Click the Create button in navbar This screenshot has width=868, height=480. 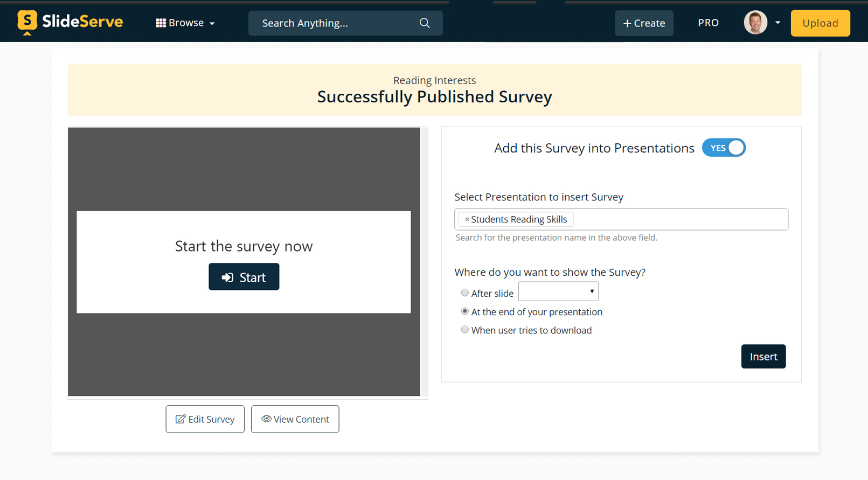[644, 23]
